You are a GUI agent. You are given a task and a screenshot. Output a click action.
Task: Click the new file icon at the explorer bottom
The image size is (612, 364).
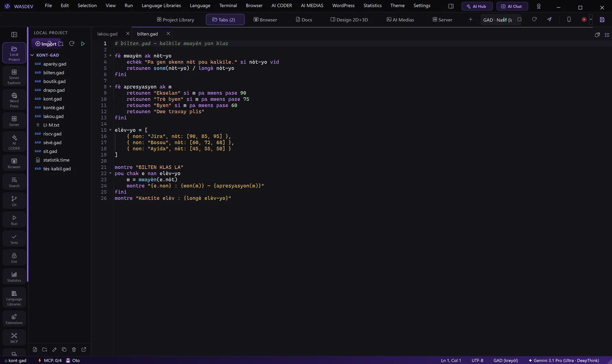(35, 349)
